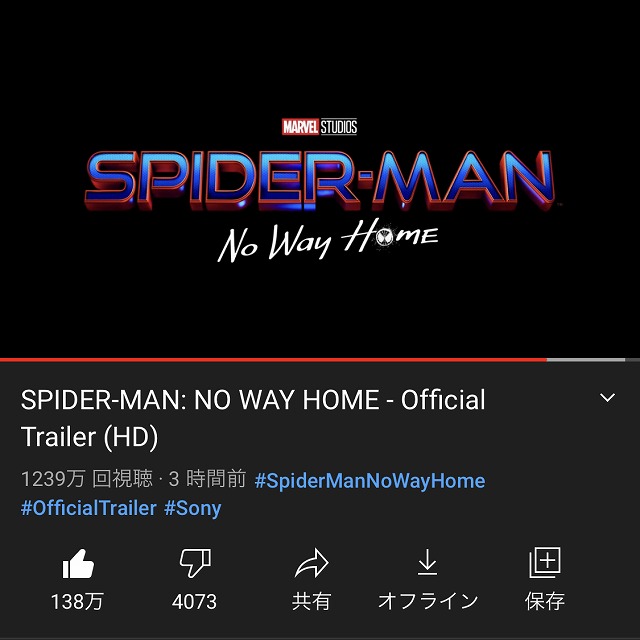Tap the offline download arrow icon
The image size is (640, 640).
(427, 562)
